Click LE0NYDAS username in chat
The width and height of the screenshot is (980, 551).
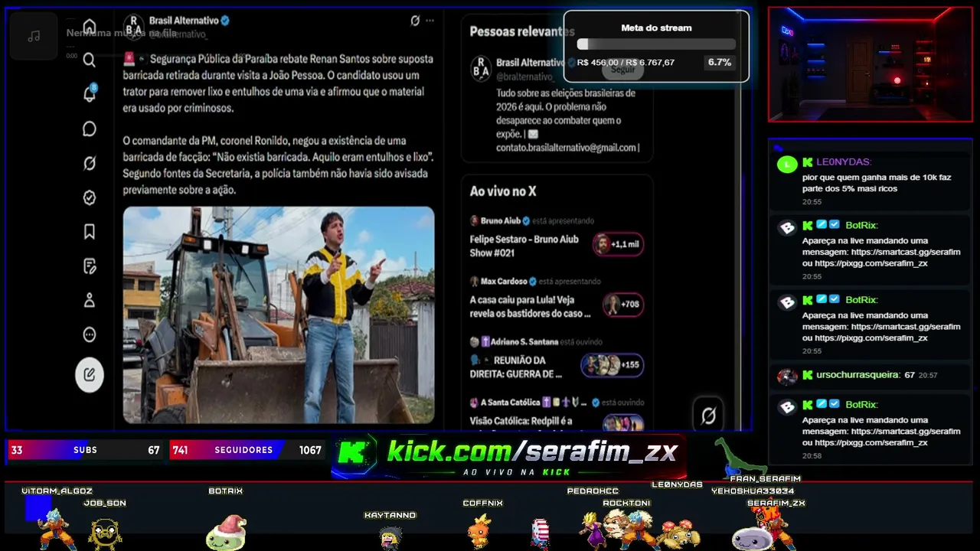844,162
